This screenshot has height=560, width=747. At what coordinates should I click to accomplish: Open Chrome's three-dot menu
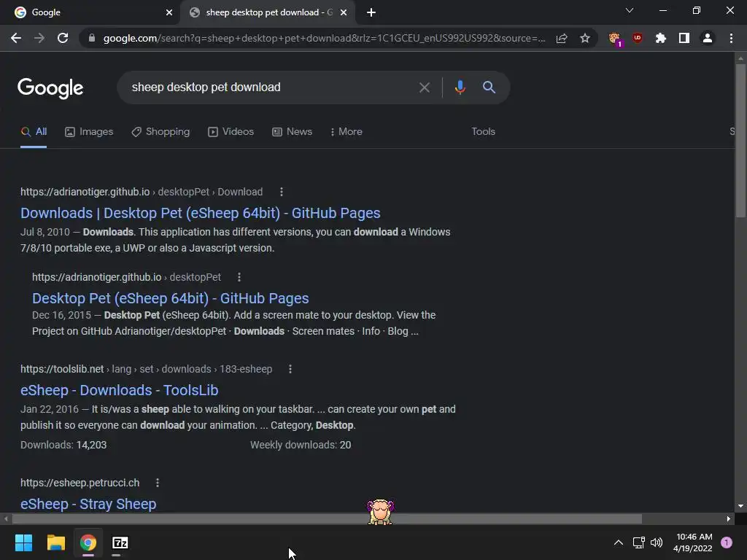(x=731, y=38)
